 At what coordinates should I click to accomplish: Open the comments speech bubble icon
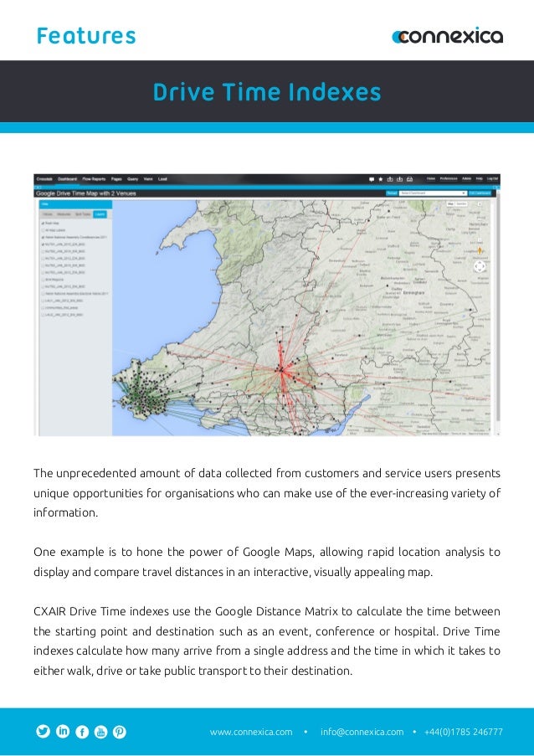click(372, 179)
